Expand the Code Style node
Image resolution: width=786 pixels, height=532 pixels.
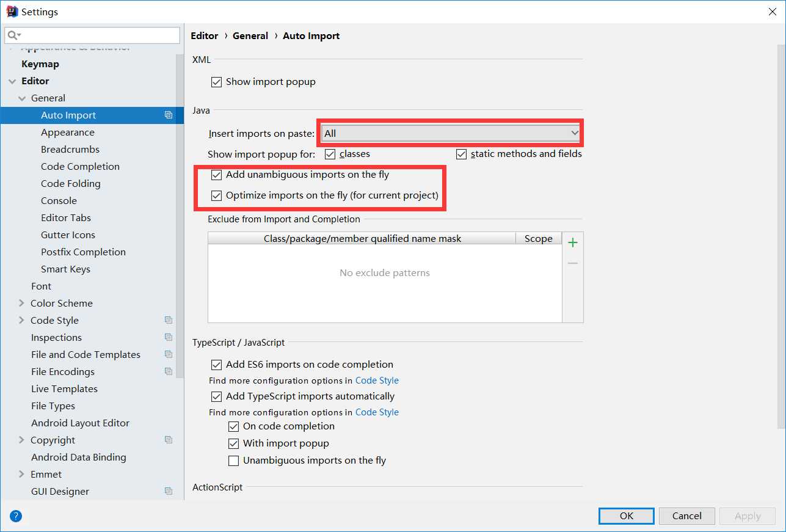click(x=22, y=320)
